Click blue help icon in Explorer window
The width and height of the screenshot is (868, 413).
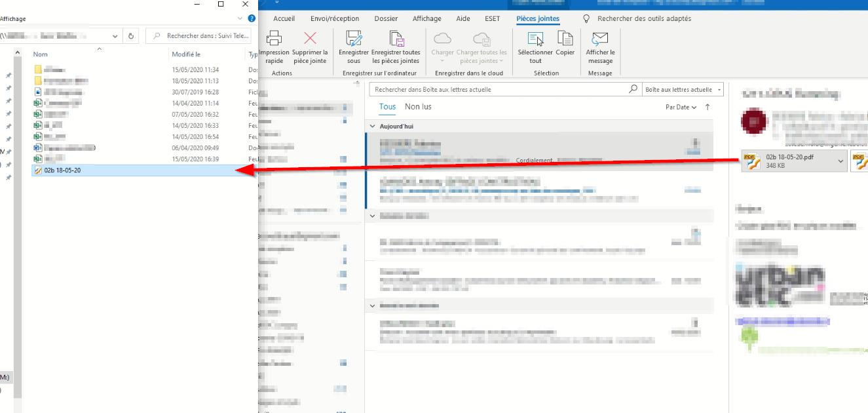click(252, 19)
